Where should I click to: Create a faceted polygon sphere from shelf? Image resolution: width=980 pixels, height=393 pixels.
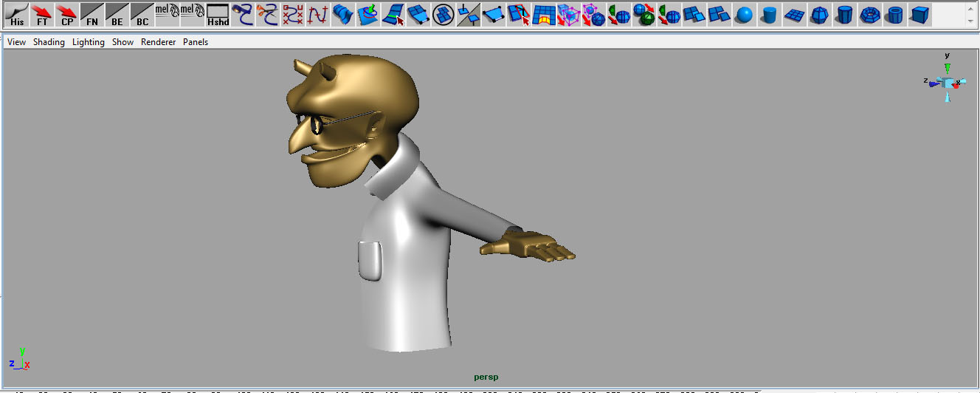coord(820,15)
